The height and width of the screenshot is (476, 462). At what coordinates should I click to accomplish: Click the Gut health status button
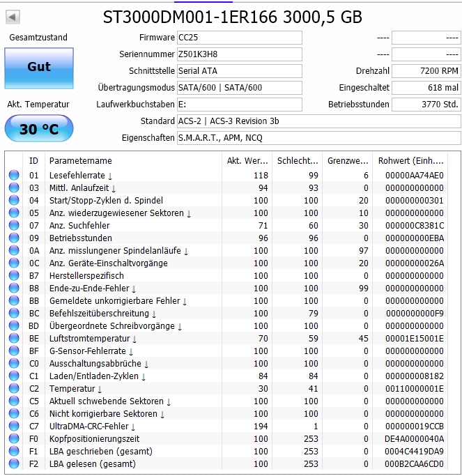point(39,68)
